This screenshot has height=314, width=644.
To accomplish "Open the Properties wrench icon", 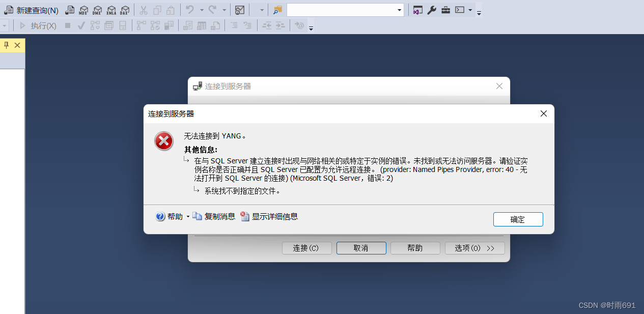I will 432,10.
